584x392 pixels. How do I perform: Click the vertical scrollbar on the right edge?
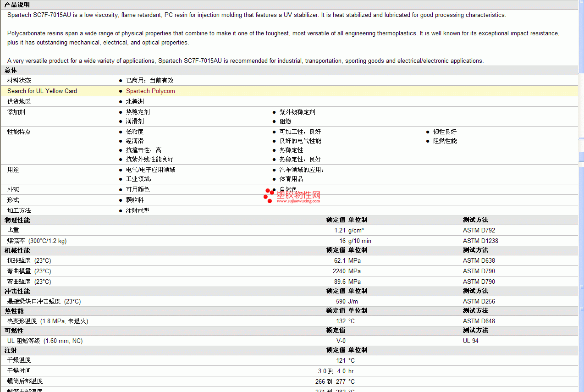click(581, 196)
